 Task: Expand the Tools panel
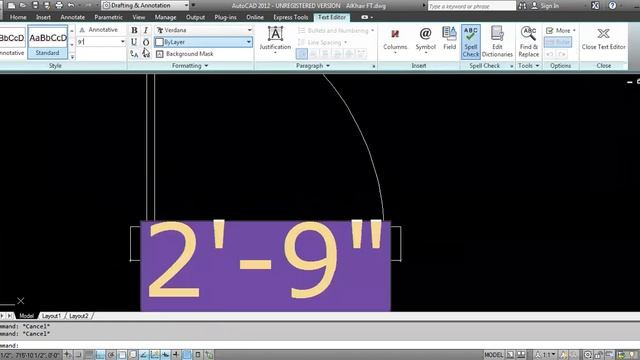(x=529, y=66)
